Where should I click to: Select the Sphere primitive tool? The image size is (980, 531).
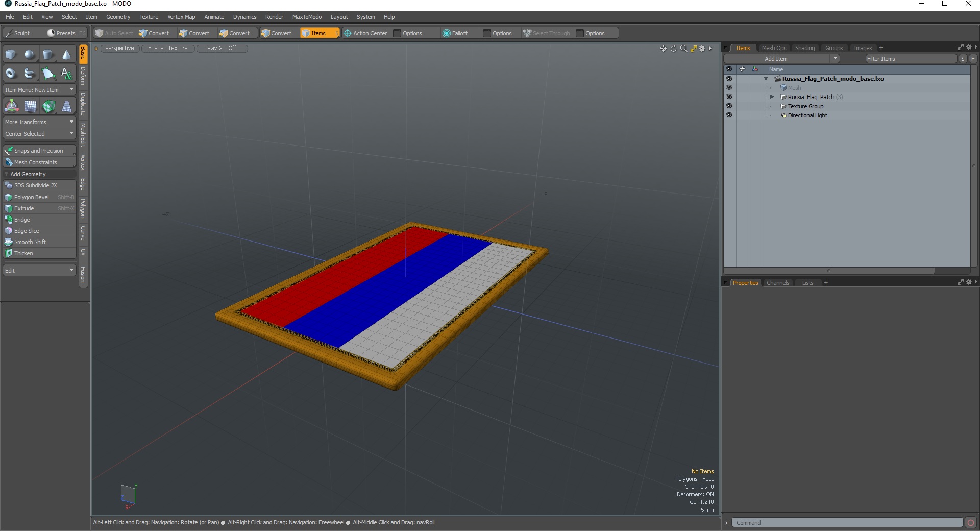point(30,55)
